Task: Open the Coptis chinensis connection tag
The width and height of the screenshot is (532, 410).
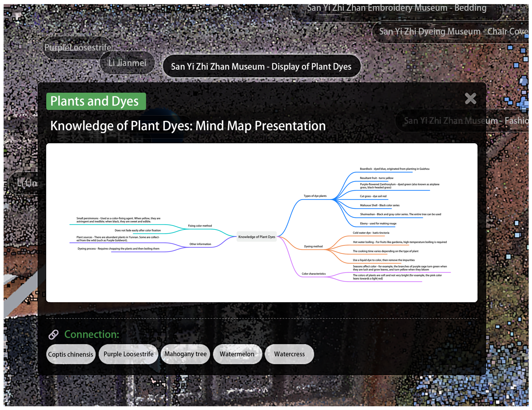Action: [71, 354]
